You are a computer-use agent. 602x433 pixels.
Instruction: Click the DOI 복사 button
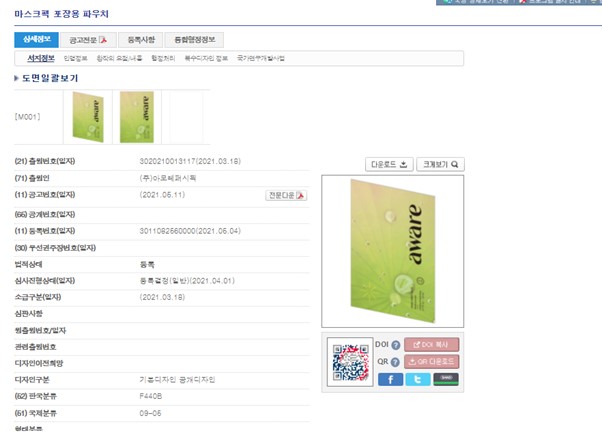click(x=432, y=345)
